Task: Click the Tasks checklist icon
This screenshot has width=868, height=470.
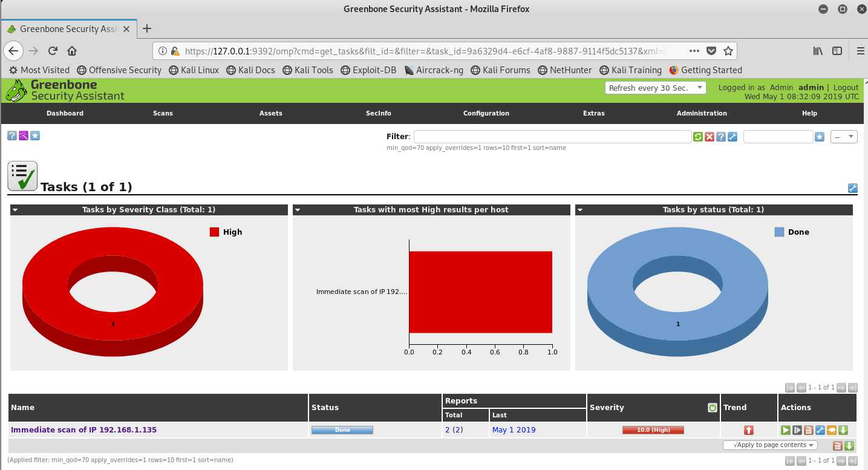Action: pyautogui.click(x=22, y=176)
